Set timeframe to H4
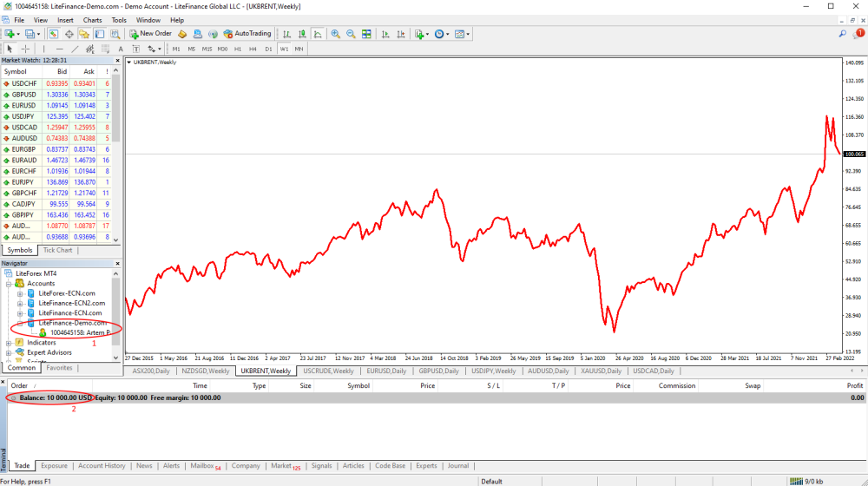This screenshot has width=868, height=486. pos(253,49)
